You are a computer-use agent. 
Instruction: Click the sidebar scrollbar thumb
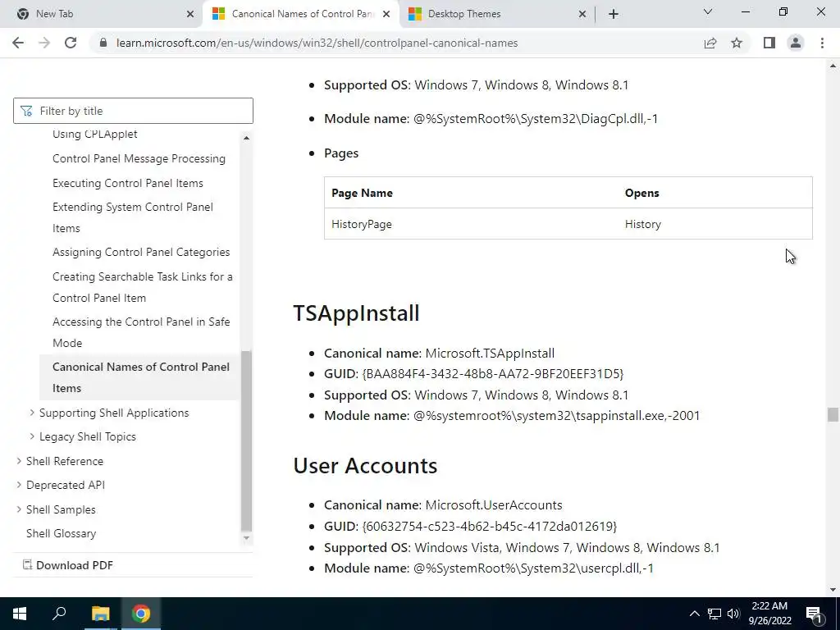[246, 441]
